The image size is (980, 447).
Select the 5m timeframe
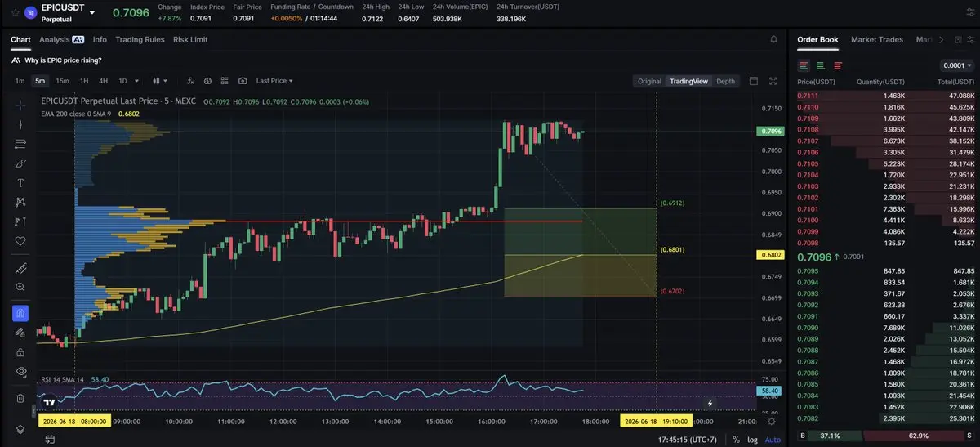point(40,81)
